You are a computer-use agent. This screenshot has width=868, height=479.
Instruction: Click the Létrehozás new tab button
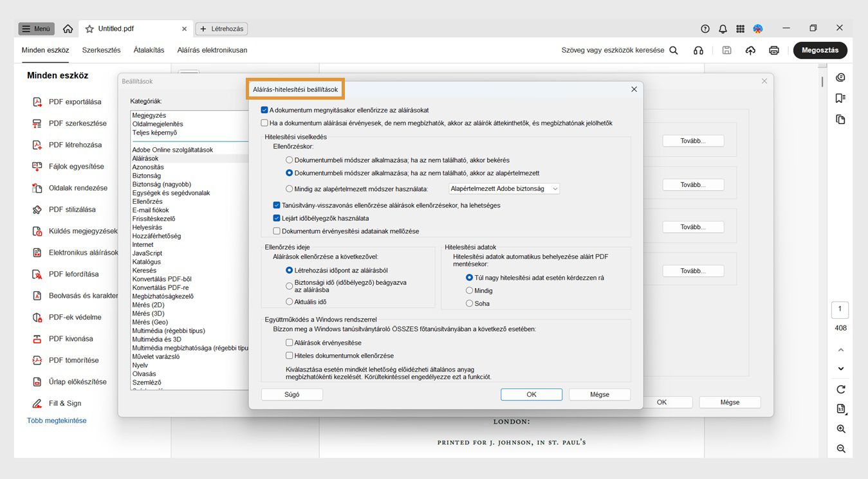pyautogui.click(x=221, y=29)
